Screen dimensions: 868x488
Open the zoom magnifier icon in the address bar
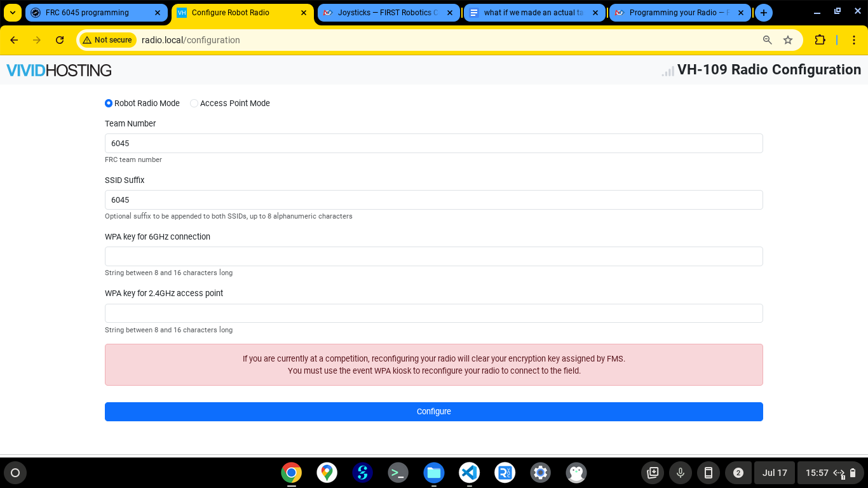click(x=768, y=40)
